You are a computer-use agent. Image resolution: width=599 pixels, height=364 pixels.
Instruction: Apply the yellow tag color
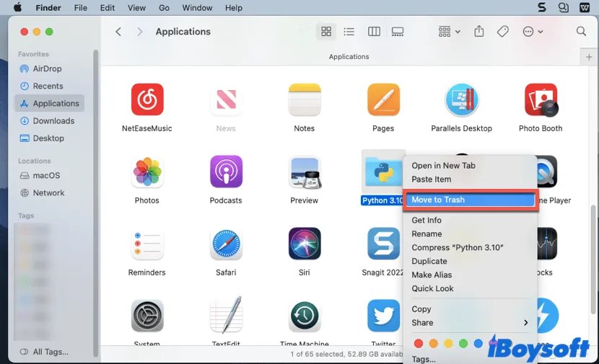tap(448, 344)
